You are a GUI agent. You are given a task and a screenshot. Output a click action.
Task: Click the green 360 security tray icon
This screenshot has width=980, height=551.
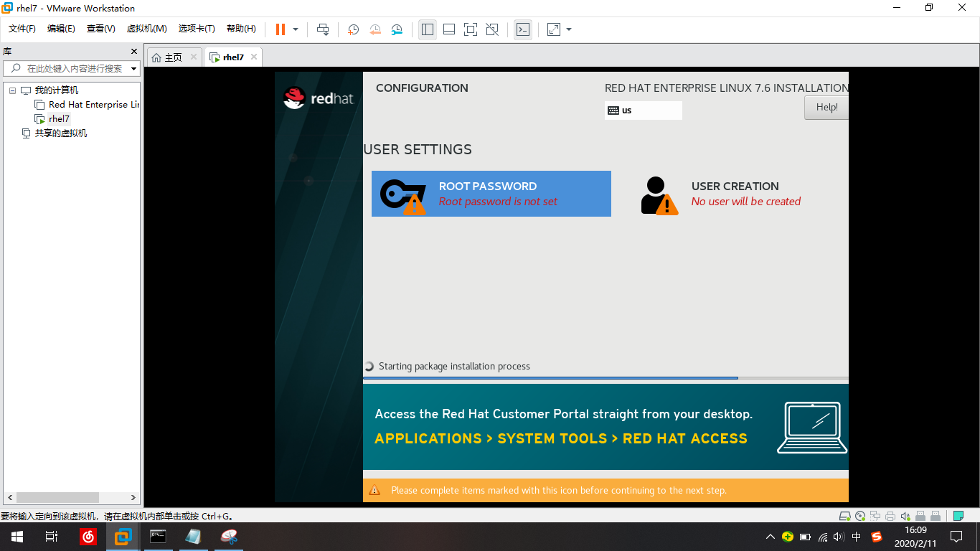(788, 537)
